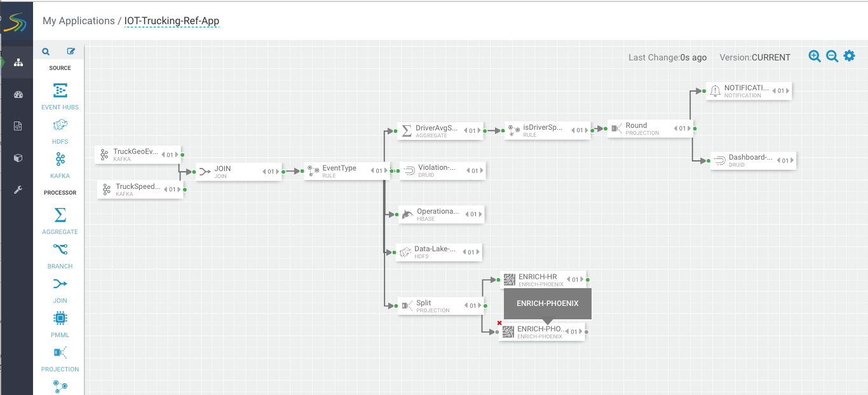
Task: Click the zoom in magnifier icon
Action: click(x=815, y=56)
